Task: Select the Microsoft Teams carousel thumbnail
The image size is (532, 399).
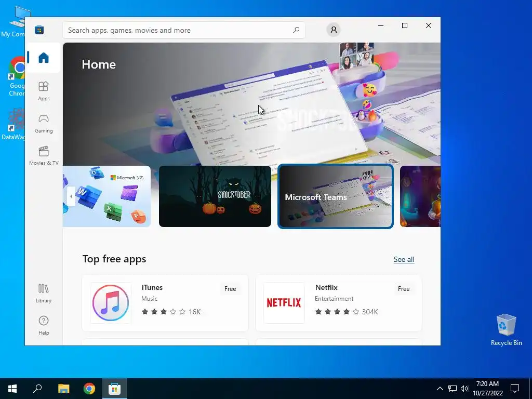Action: pos(336,196)
